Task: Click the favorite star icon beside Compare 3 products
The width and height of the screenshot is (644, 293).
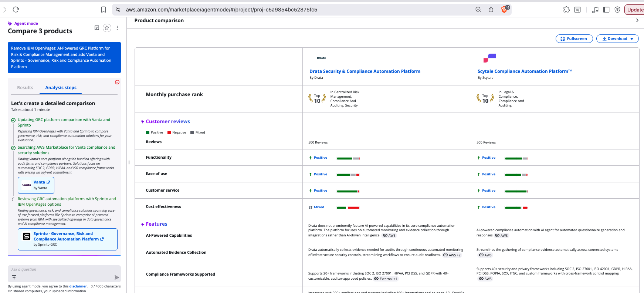Action: coord(107,28)
